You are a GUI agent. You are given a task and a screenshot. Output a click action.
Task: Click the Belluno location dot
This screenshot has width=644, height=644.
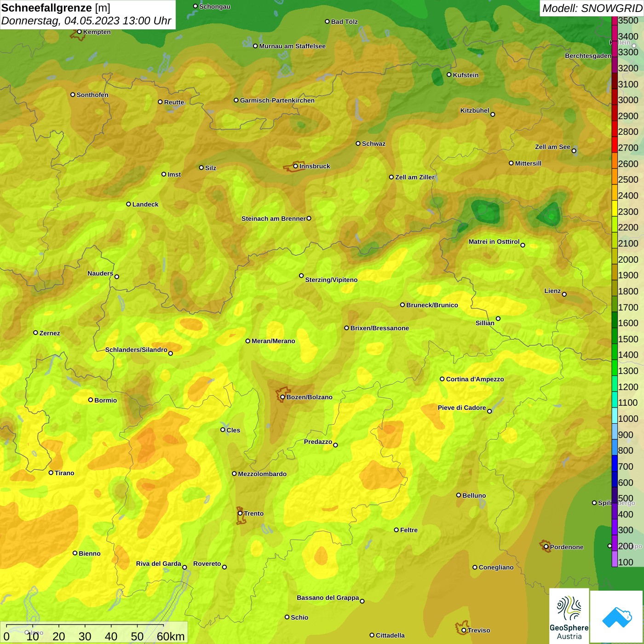coord(459,495)
